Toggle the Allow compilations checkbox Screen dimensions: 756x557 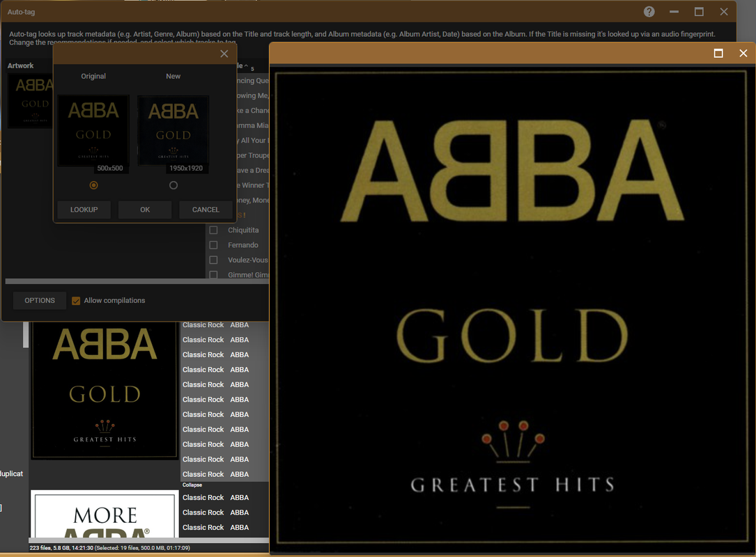click(76, 301)
